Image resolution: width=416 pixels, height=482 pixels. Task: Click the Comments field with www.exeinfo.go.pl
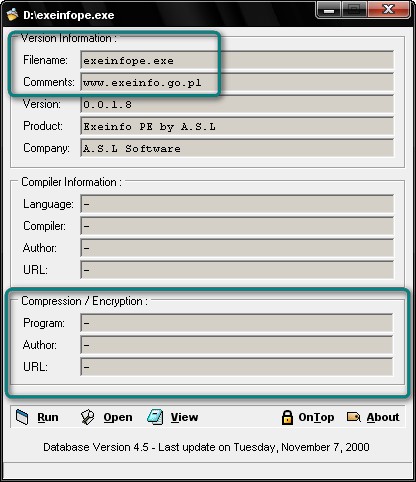(x=237, y=82)
